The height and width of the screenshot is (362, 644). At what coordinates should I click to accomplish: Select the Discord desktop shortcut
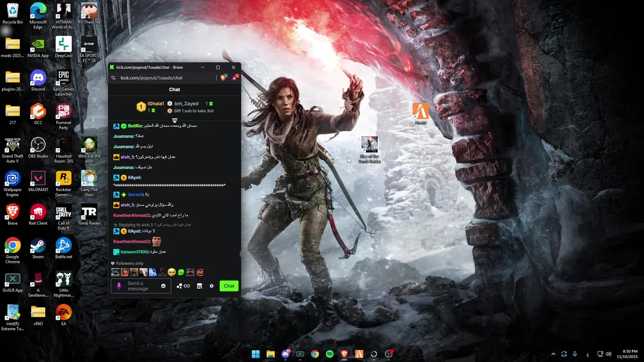tap(38, 81)
